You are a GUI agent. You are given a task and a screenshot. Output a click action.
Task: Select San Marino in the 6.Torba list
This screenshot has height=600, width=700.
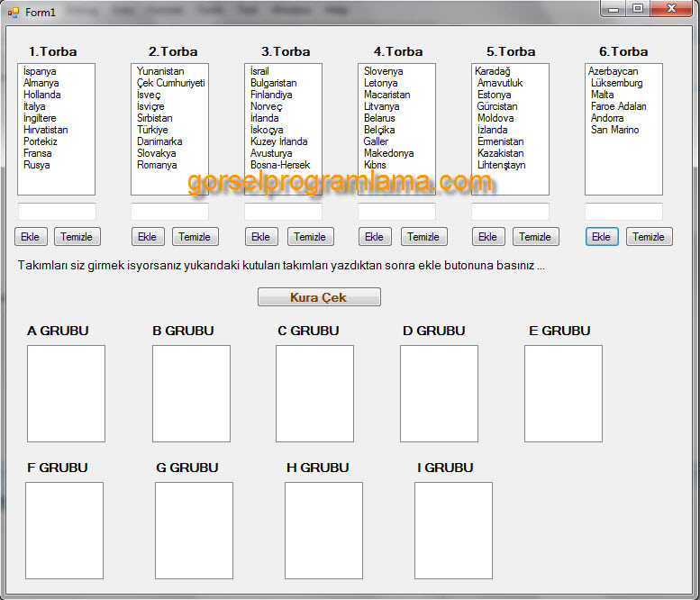click(x=614, y=130)
